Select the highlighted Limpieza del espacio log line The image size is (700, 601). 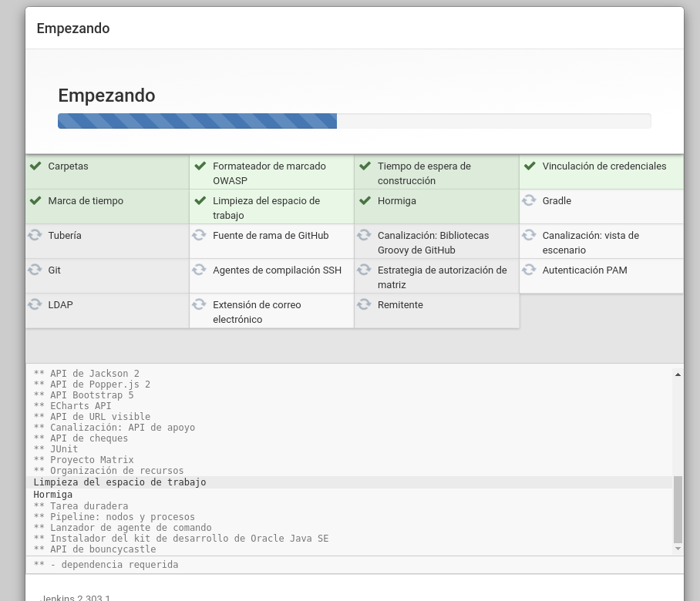119,482
